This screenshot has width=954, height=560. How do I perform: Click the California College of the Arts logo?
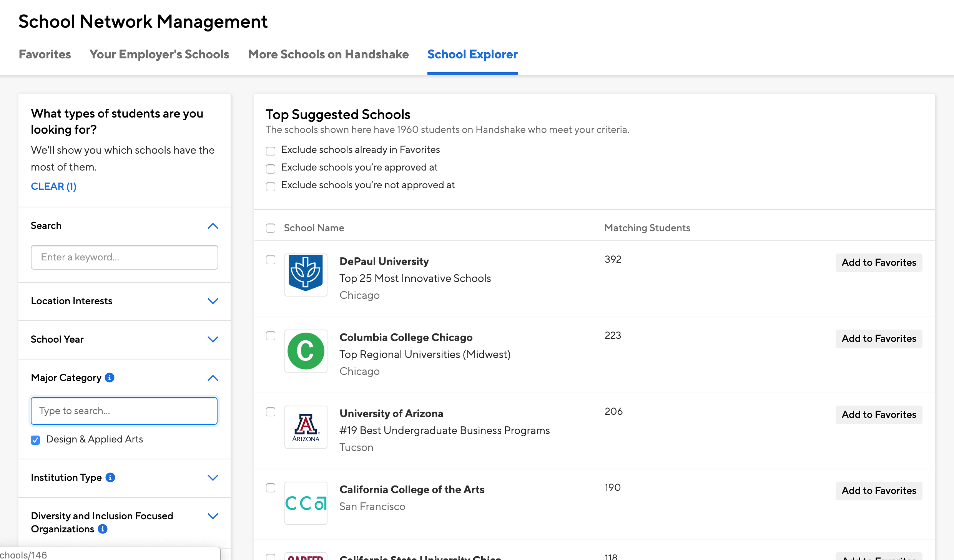pos(306,503)
